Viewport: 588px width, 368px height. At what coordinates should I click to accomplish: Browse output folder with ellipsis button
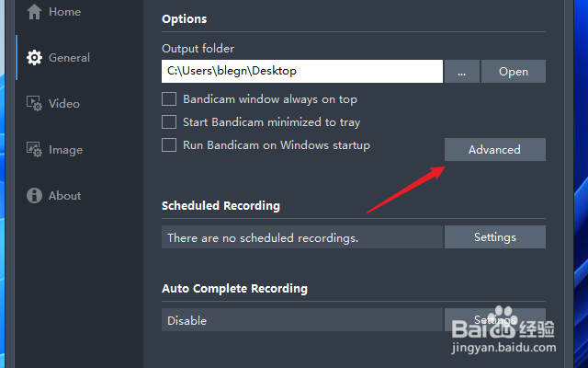click(462, 72)
